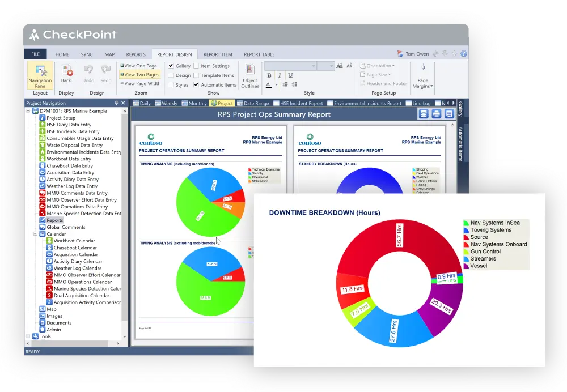The height and width of the screenshot is (392, 567).
Task: Enable the Item Settings checkbox
Action: pos(196,66)
